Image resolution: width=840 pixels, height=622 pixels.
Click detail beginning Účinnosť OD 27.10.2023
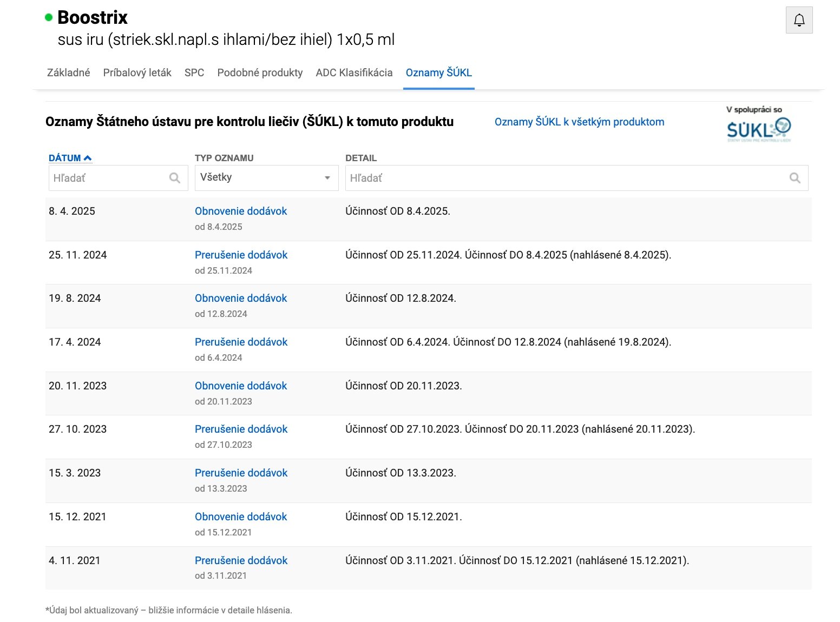[520, 429]
